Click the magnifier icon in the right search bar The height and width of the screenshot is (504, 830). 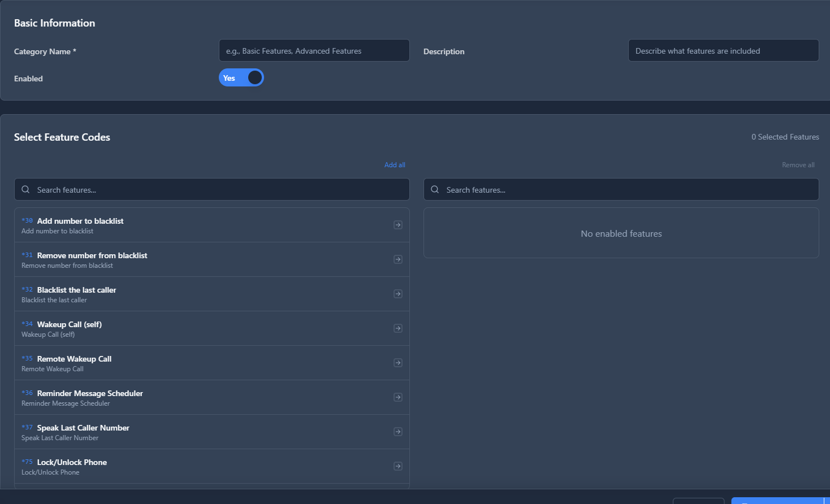click(435, 189)
